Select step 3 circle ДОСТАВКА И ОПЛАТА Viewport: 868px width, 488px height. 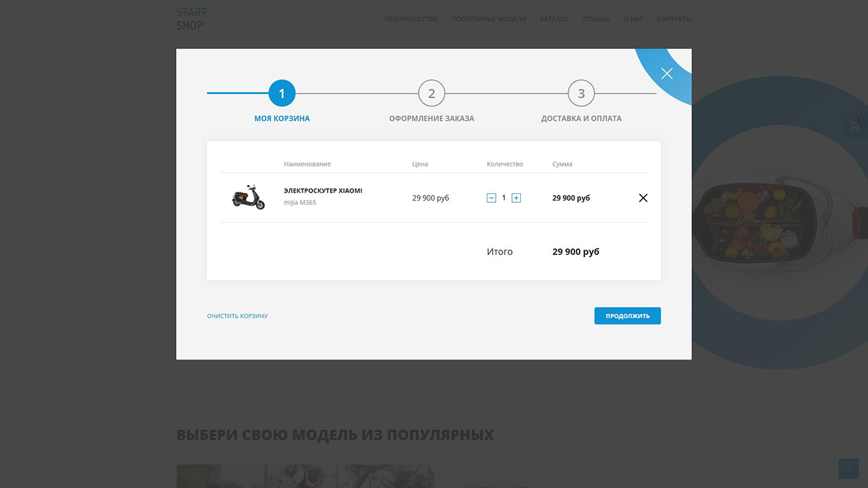[581, 94]
